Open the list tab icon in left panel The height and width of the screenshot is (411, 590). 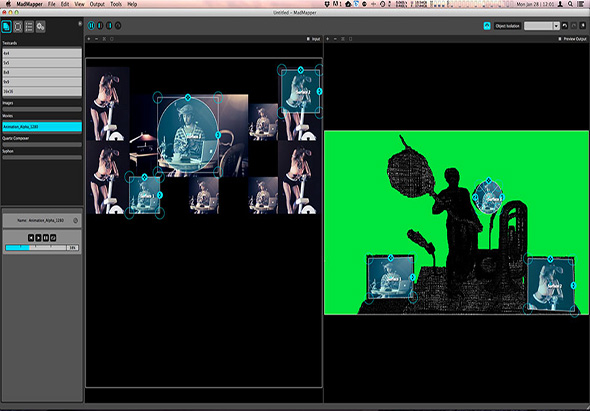coord(29,27)
